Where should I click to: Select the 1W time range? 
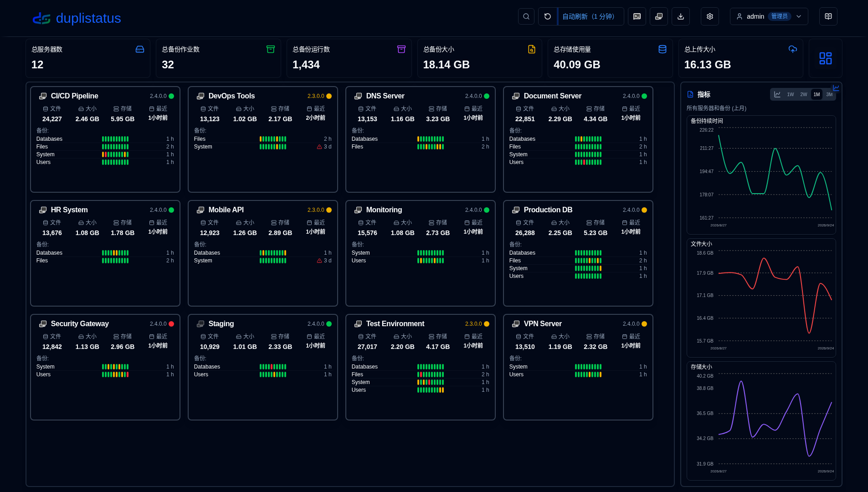pyautogui.click(x=791, y=94)
